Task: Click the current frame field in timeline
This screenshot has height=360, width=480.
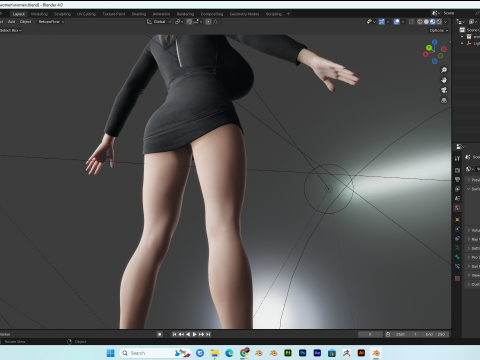Action: pos(370,334)
